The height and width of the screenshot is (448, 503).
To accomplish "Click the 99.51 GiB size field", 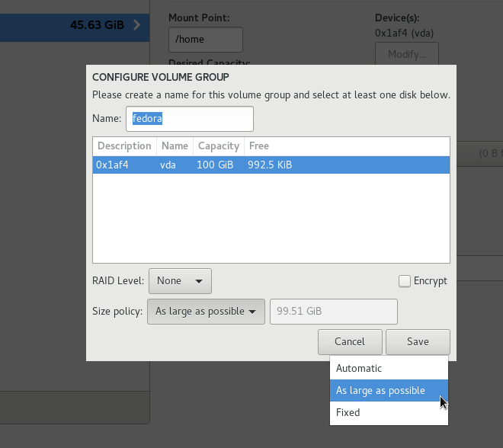I will pyautogui.click(x=334, y=312).
